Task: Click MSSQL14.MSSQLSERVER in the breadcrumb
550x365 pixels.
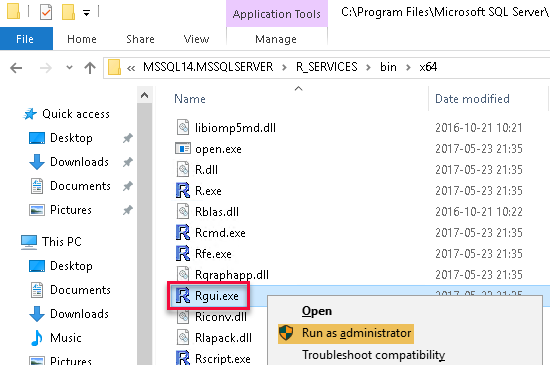Action: click(x=208, y=67)
